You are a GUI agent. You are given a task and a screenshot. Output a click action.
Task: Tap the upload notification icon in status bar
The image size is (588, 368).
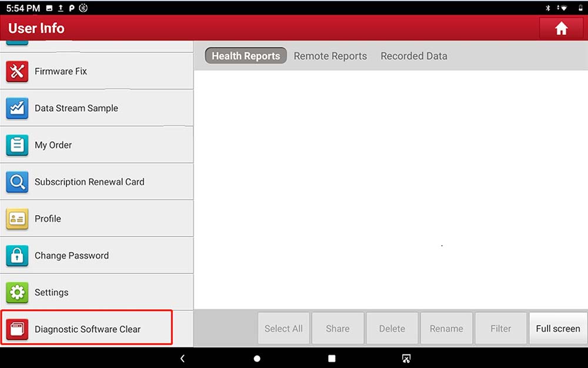(x=61, y=8)
